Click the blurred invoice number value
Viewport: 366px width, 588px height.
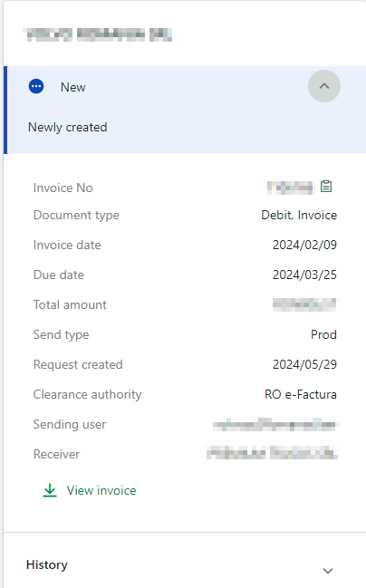click(290, 188)
